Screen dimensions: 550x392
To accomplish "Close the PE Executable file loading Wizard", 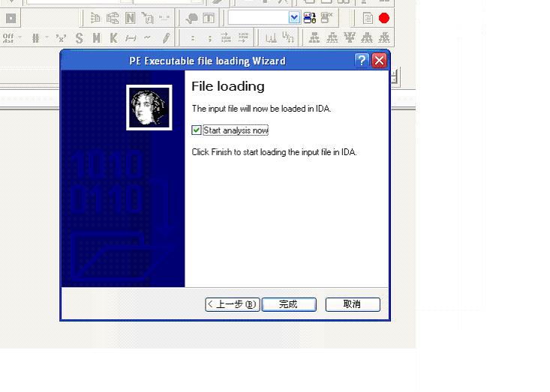I will pyautogui.click(x=379, y=61).
